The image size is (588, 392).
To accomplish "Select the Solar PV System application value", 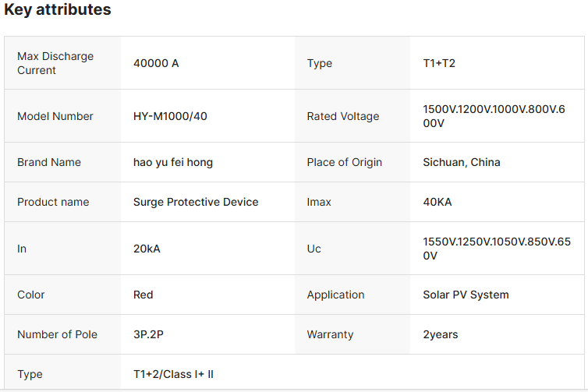I will click(x=466, y=295).
